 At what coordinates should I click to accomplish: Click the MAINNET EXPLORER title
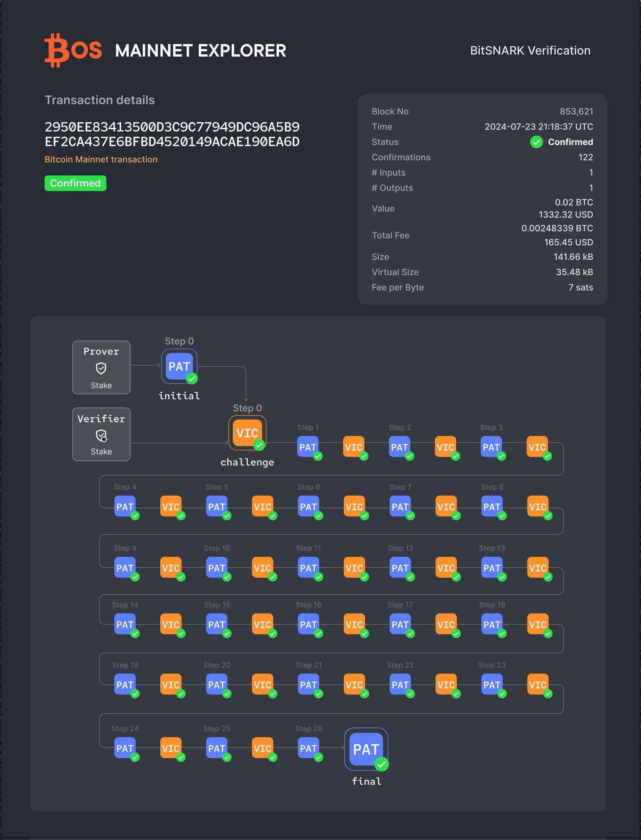pyautogui.click(x=200, y=51)
